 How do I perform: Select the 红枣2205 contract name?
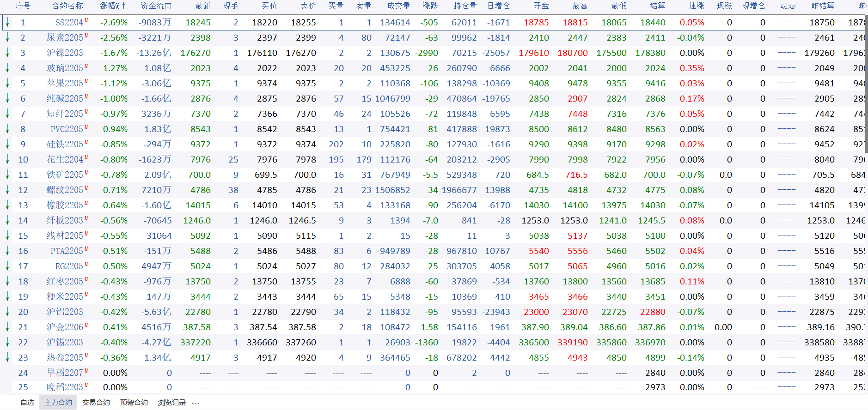65,281
